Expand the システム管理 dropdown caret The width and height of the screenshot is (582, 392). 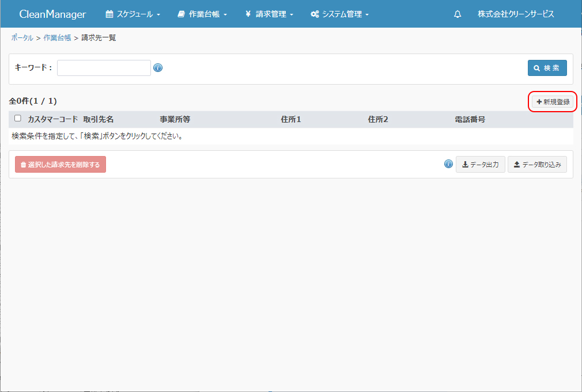367,15
